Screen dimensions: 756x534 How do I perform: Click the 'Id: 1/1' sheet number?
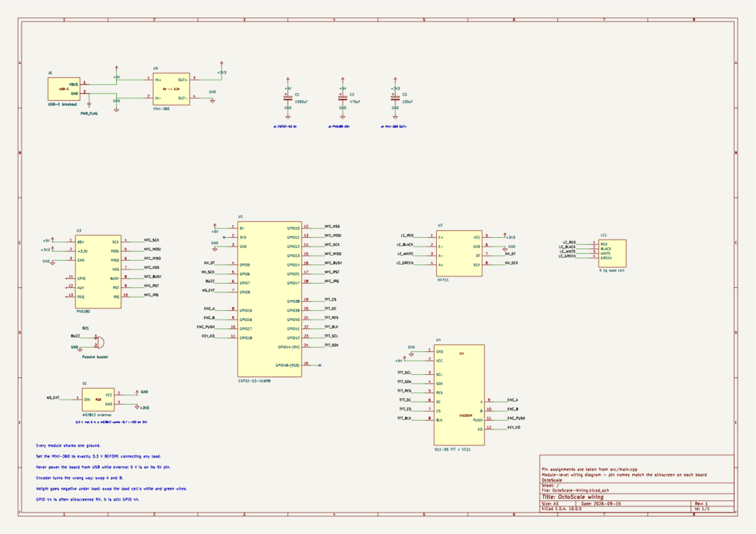(x=702, y=509)
